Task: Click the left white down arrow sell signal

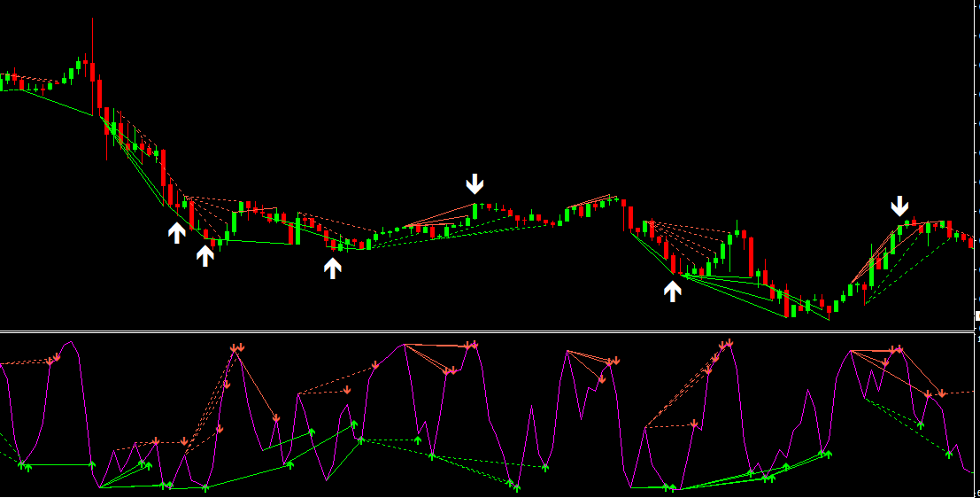Action: pos(475,183)
